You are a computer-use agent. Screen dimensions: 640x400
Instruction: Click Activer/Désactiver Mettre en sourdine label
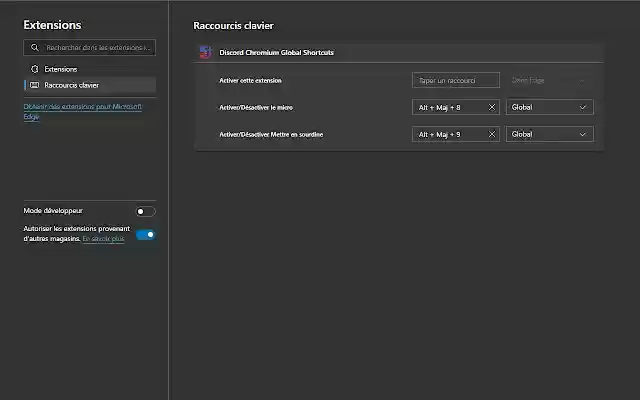[x=271, y=135]
